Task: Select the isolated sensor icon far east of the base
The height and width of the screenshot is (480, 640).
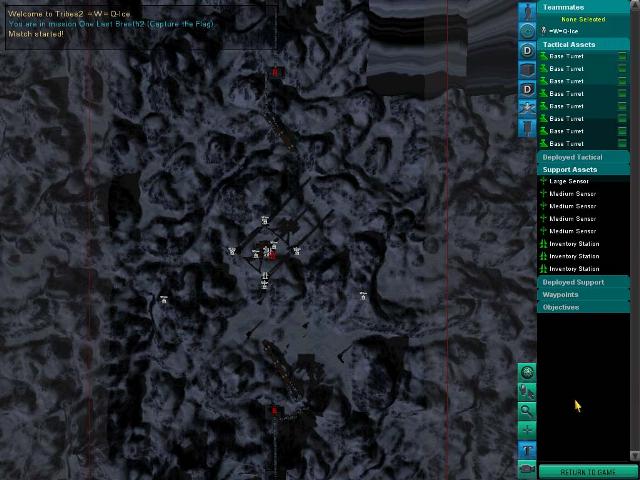Action: tap(363, 296)
